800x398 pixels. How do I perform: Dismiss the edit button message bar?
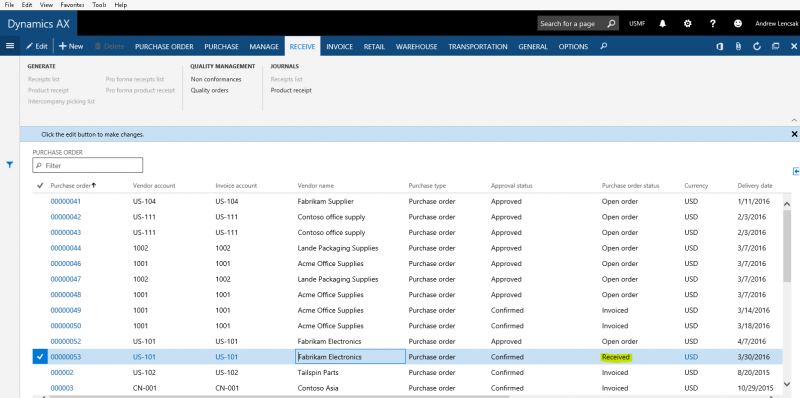(x=794, y=134)
